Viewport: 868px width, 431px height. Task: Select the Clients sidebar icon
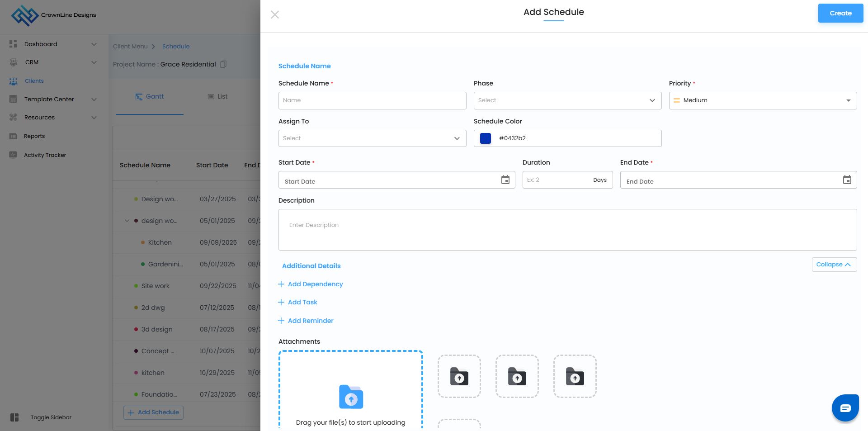click(x=14, y=81)
